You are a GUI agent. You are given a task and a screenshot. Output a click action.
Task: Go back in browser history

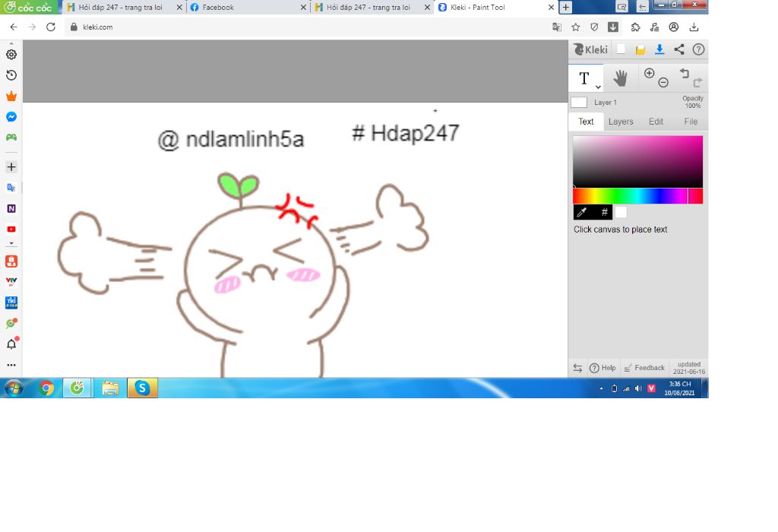coord(14,27)
